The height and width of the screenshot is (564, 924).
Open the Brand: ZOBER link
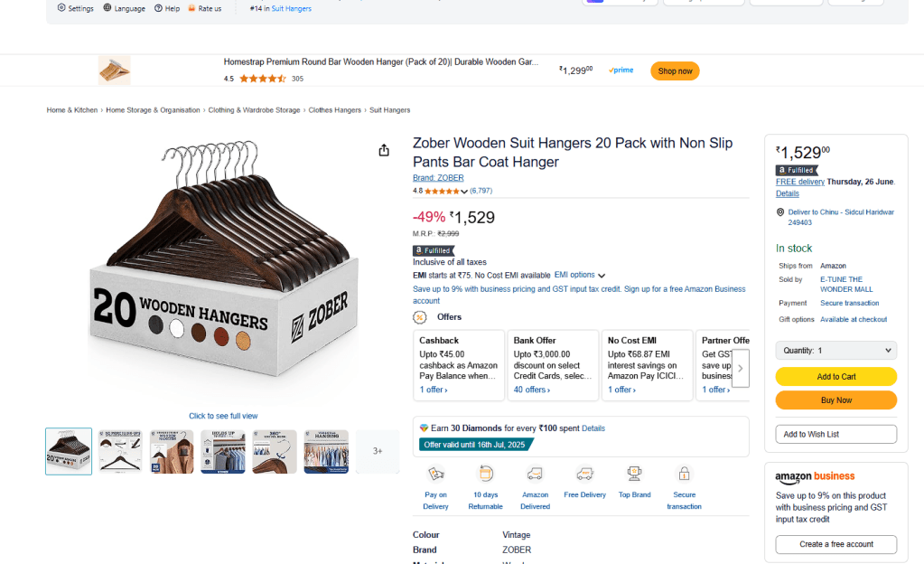point(438,178)
